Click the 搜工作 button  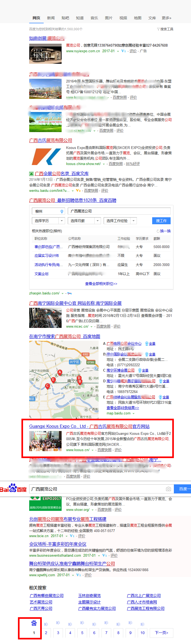pos(161,221)
